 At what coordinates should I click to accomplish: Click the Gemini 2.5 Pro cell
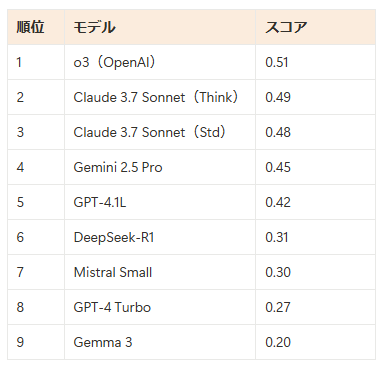pos(160,167)
